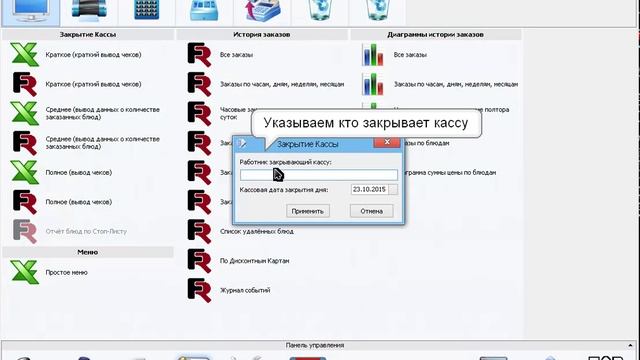Open Excel version of Краткое cash closing report
The image size is (640, 360).
pyautogui.click(x=24, y=54)
